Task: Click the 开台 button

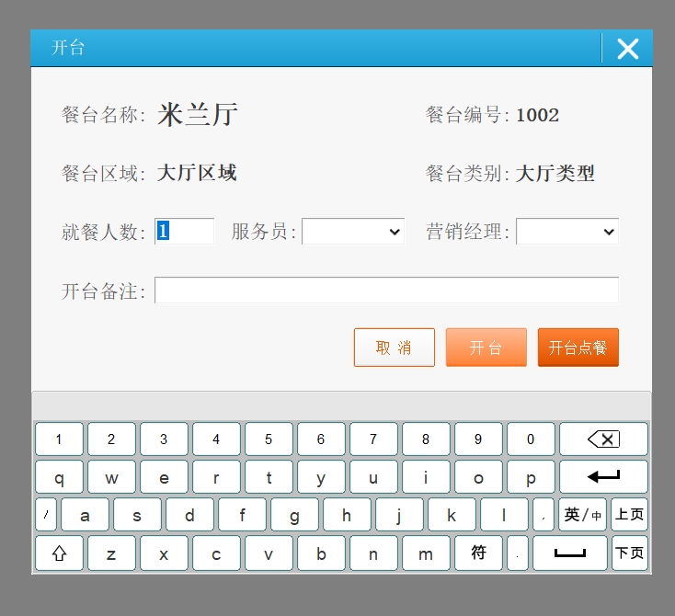Action: point(486,348)
